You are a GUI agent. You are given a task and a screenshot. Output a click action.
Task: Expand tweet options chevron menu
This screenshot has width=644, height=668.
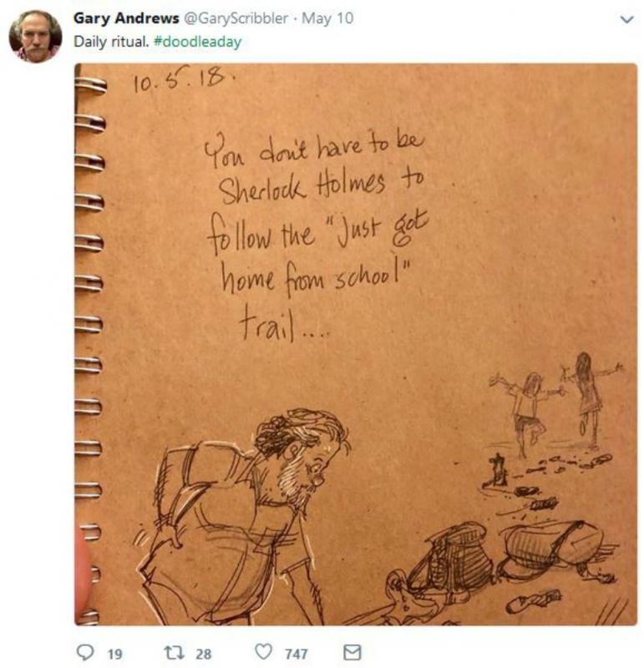click(626, 19)
